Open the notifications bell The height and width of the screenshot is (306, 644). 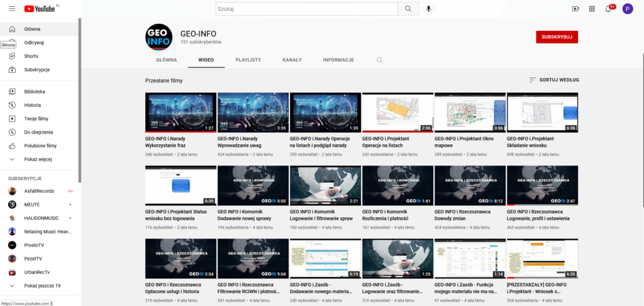pos(608,9)
